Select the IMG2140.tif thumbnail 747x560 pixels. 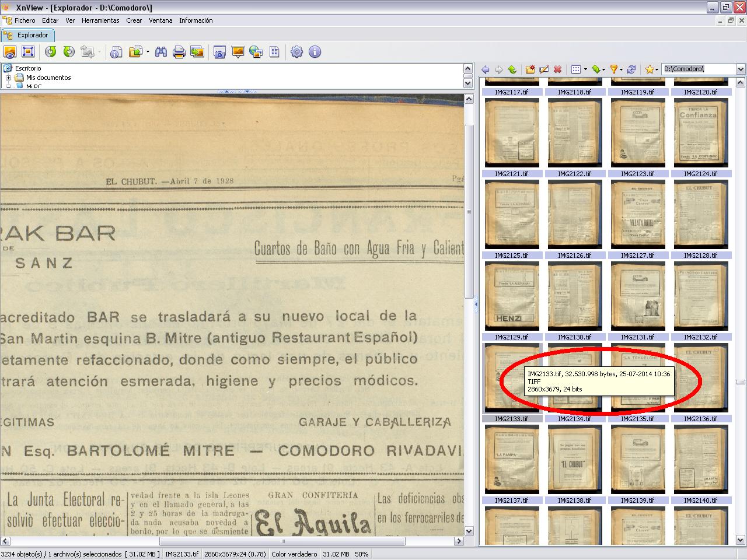[701, 459]
